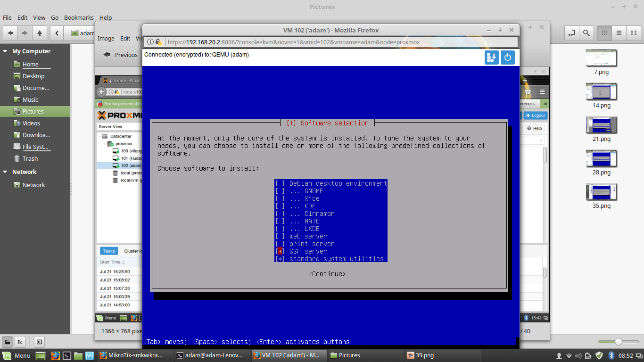The height and width of the screenshot is (362, 644).
Task: Launch terminal from the panel
Action: coord(67,355)
